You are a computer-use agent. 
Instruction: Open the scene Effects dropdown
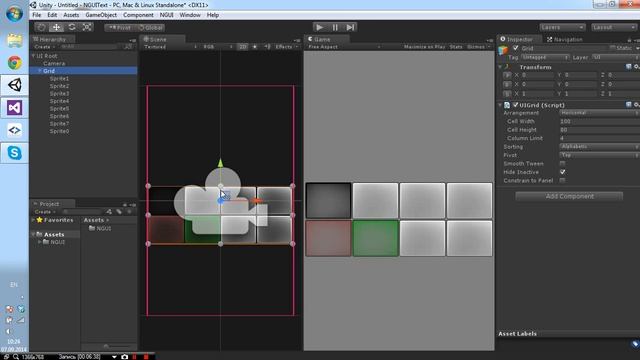[x=286, y=47]
